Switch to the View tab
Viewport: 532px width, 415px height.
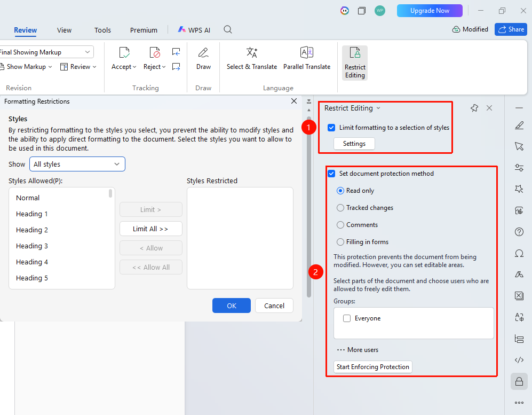pos(64,30)
